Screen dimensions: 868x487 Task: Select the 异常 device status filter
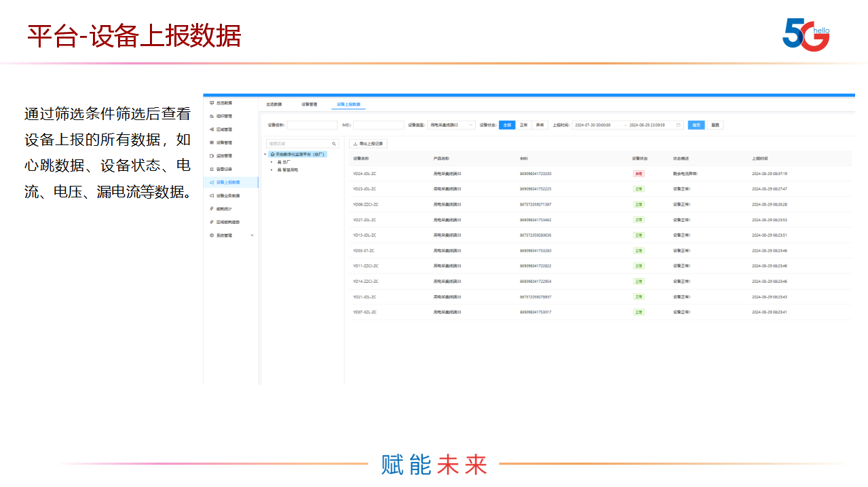[540, 125]
